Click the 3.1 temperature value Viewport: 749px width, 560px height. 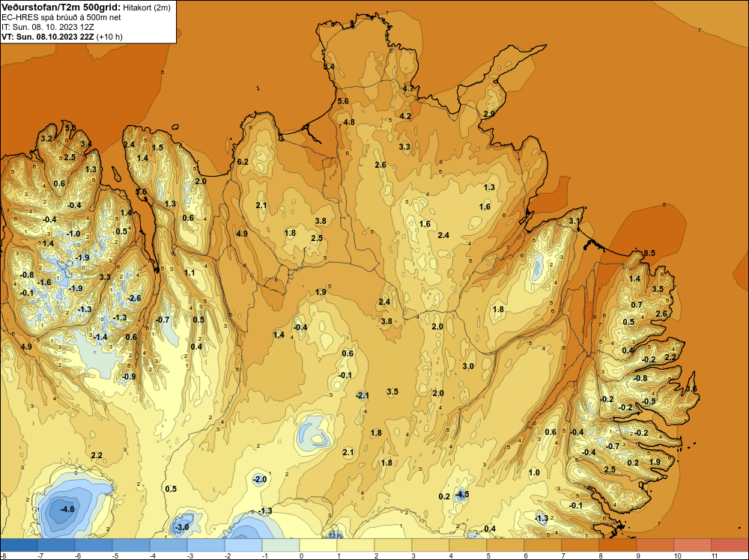(x=574, y=221)
